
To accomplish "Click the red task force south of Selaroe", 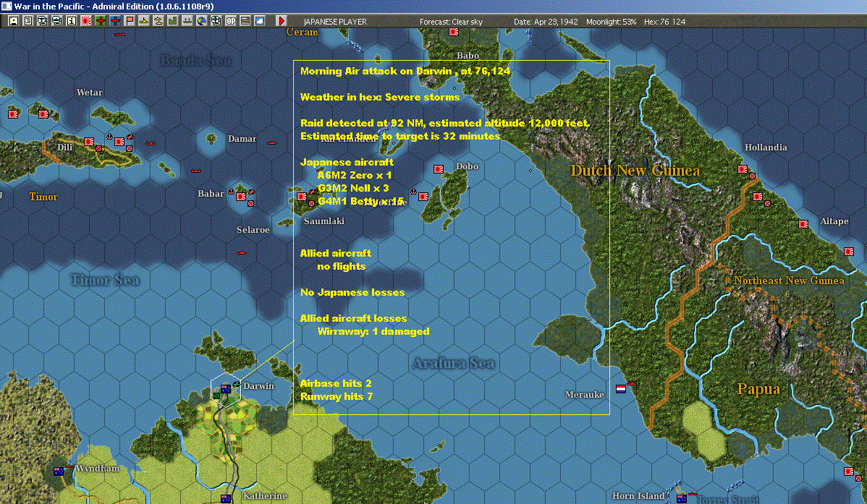I will [x=242, y=252].
